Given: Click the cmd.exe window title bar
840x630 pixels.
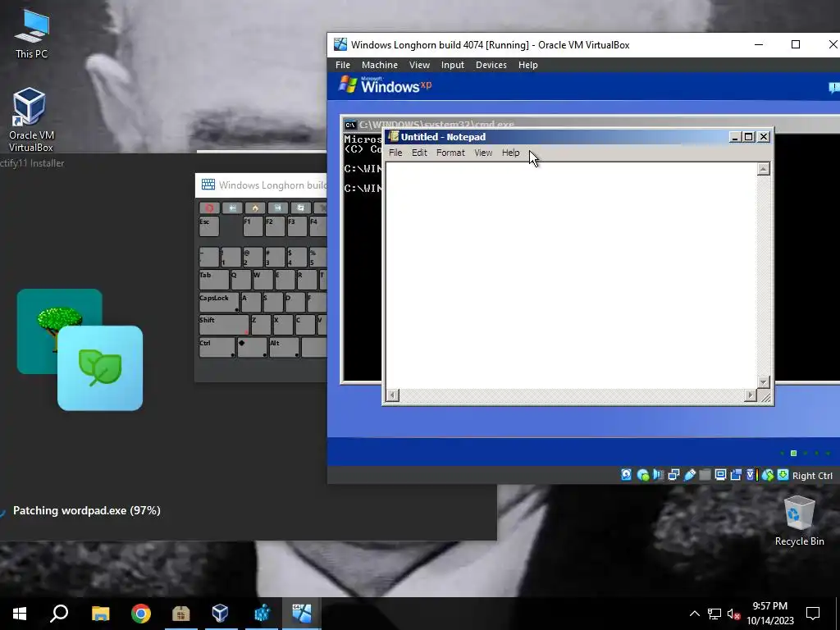Looking at the screenshot, I should [591, 124].
